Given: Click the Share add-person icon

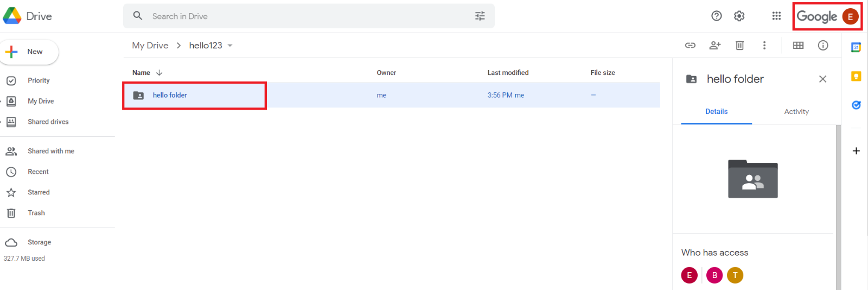Looking at the screenshot, I should click(715, 46).
